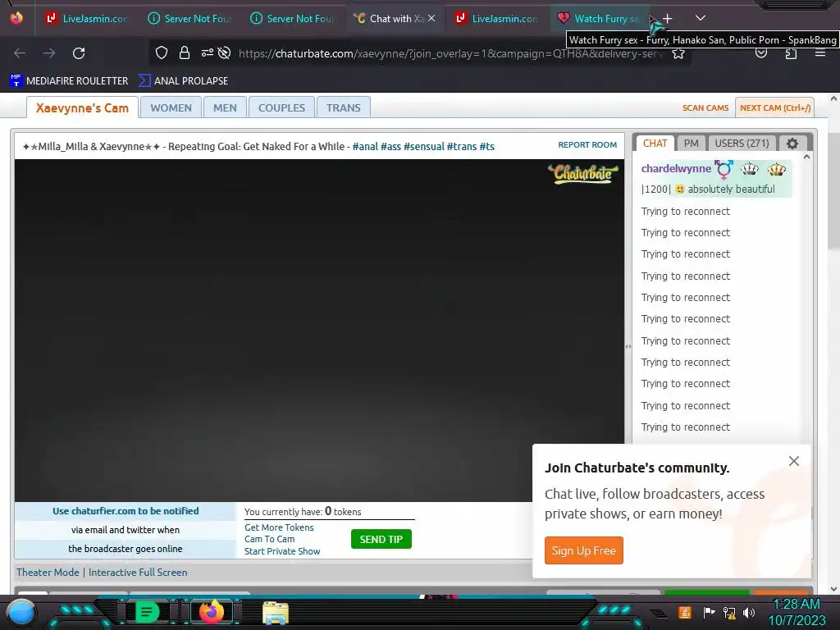Click the SEND TIP button

(x=381, y=539)
